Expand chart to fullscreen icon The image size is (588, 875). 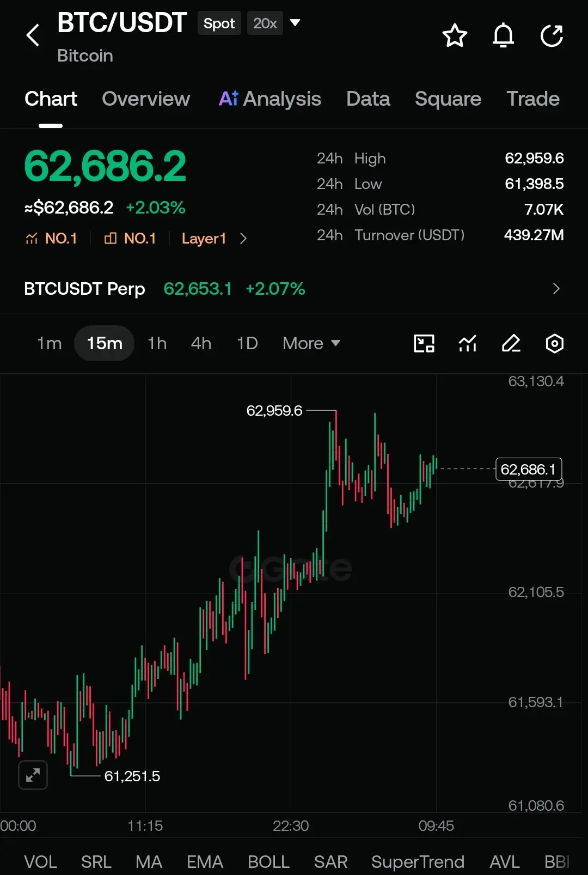click(x=33, y=775)
